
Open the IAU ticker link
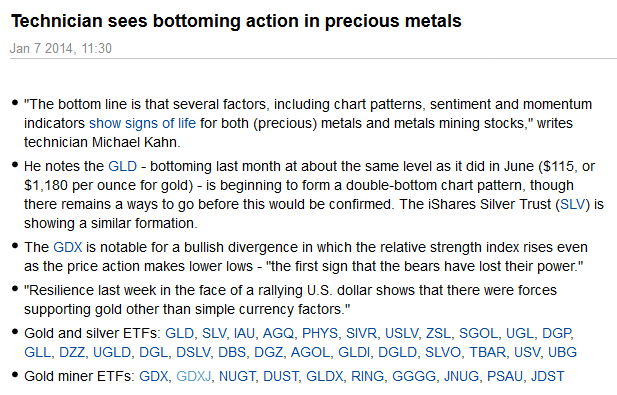pyautogui.click(x=244, y=334)
